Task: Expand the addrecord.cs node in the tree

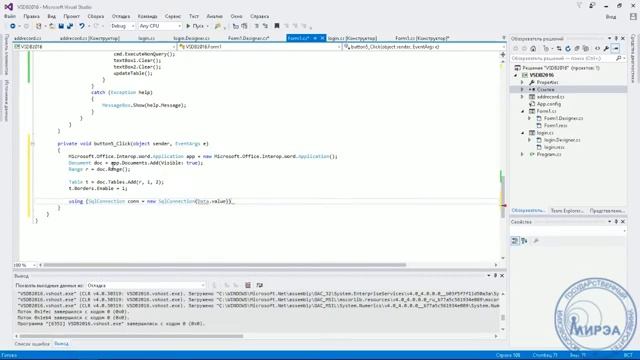Action: click(522, 97)
